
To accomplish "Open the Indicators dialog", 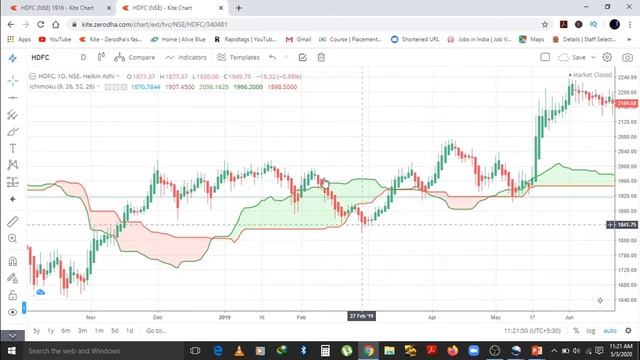I will coord(186,58).
